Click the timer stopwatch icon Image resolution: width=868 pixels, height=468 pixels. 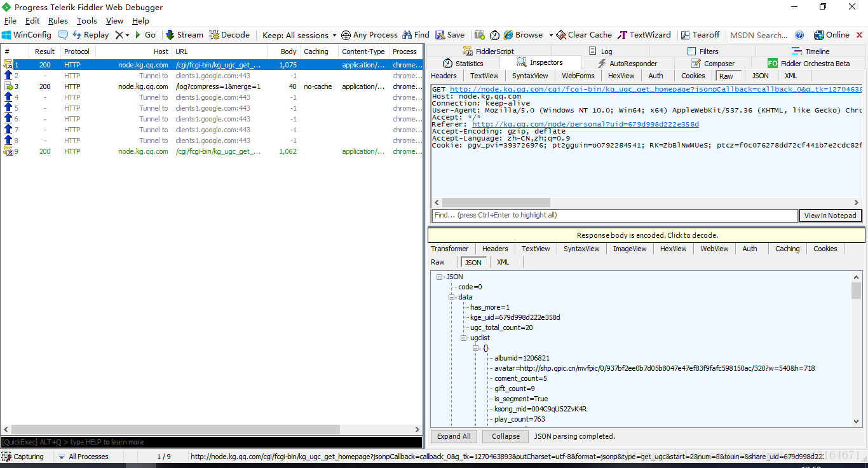tap(494, 35)
